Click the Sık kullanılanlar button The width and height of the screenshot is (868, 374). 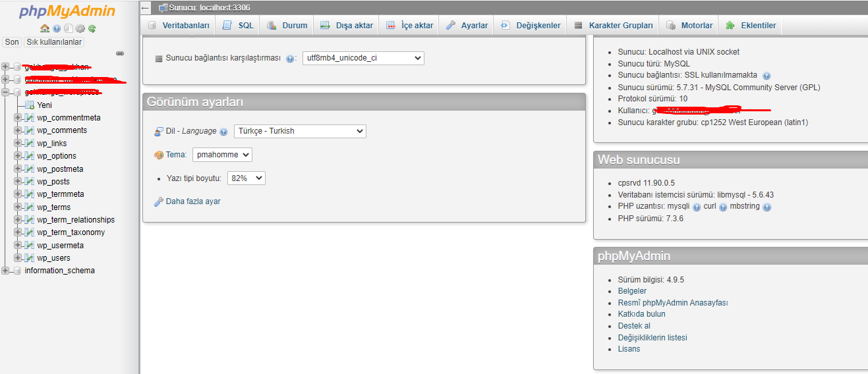point(54,42)
